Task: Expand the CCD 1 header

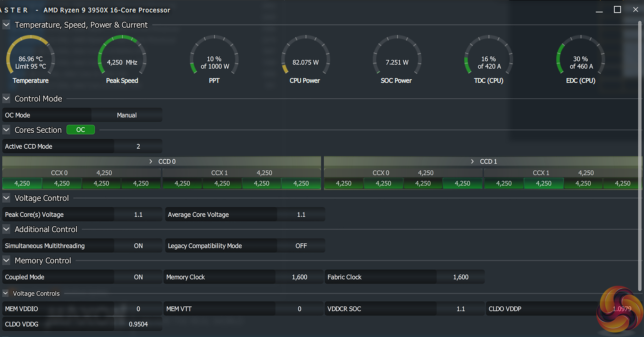Action: 472,162
